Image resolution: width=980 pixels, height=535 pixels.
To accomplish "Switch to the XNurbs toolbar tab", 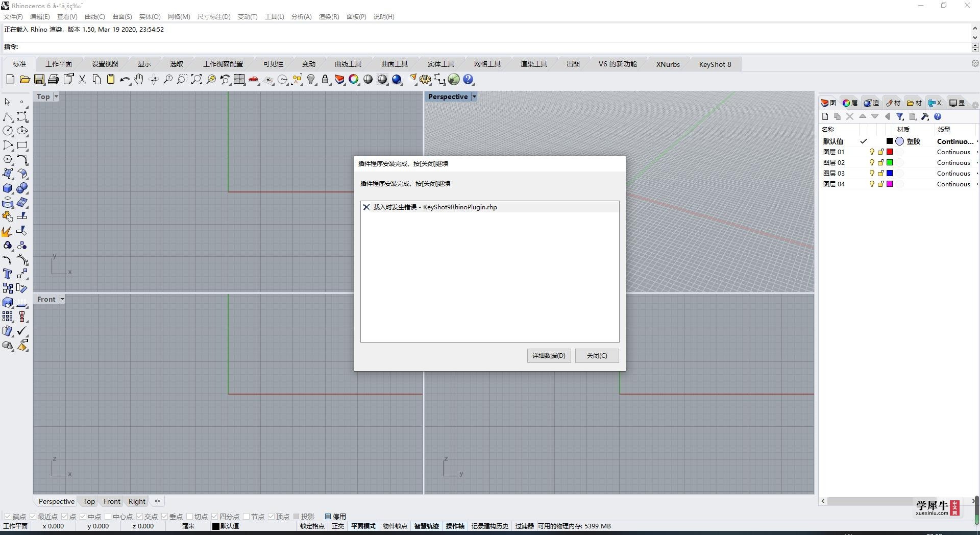I will [x=668, y=64].
